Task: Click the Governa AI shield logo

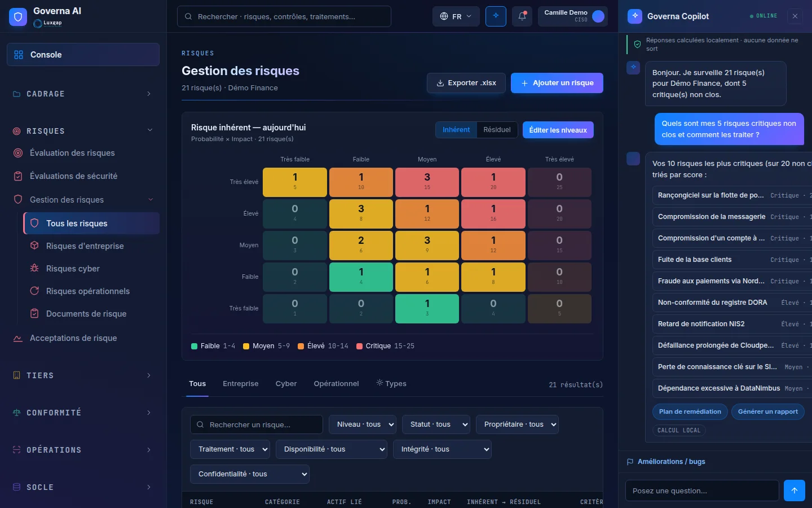Action: click(x=18, y=17)
